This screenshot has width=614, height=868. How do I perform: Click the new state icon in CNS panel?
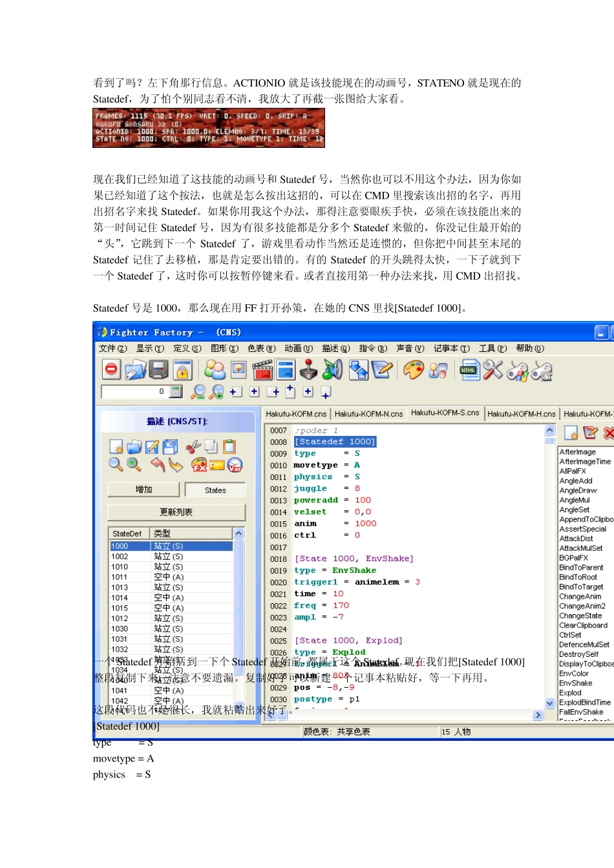116,446
